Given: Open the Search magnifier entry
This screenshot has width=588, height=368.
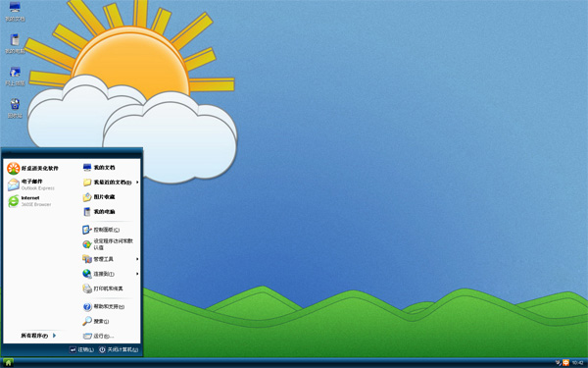Looking at the screenshot, I should click(x=96, y=321).
